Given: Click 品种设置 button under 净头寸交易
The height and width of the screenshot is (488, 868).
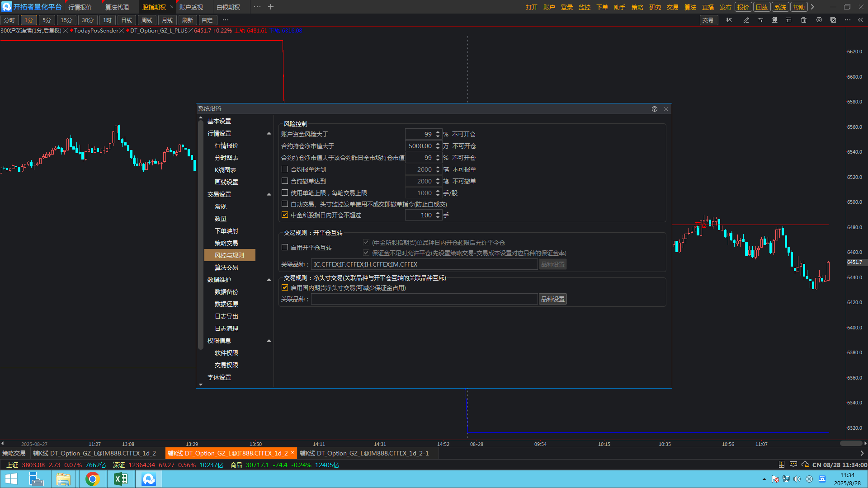Looking at the screenshot, I should click(x=552, y=299).
